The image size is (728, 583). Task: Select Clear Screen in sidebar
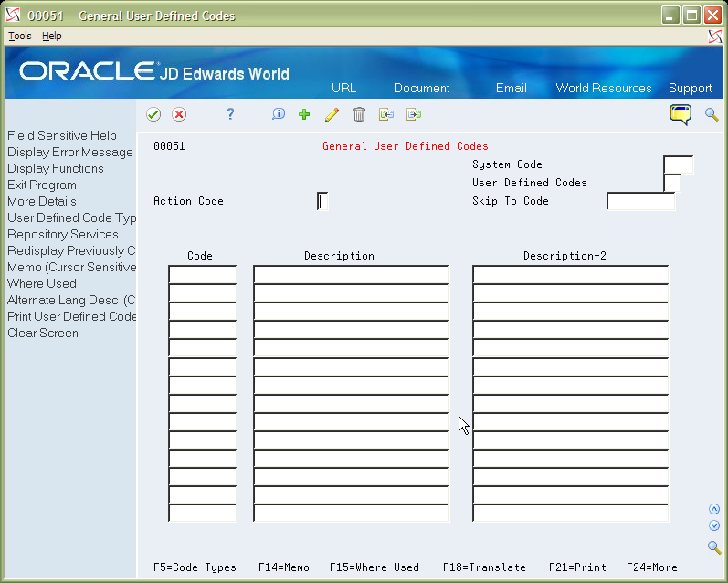click(43, 333)
